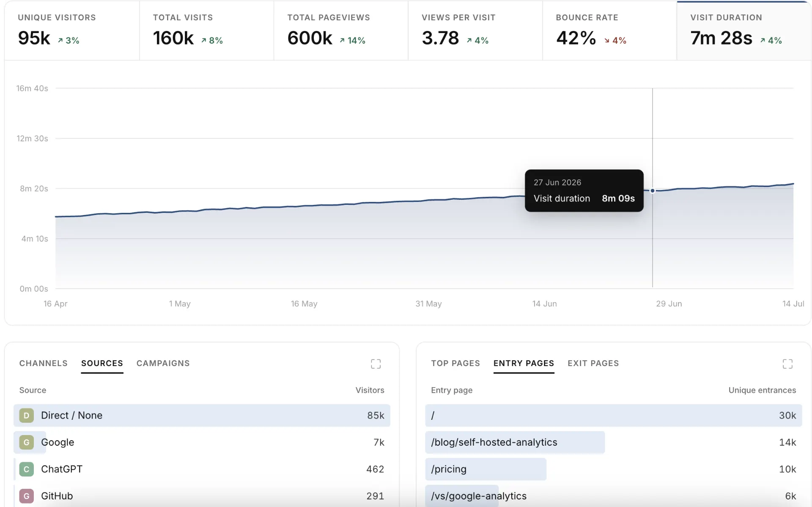Click the 16 May x-axis label

tap(304, 303)
